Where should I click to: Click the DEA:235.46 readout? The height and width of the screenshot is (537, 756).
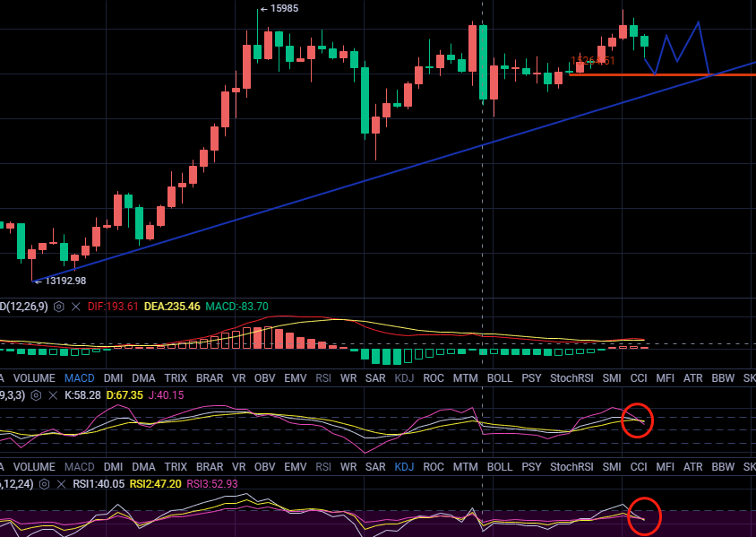click(172, 307)
